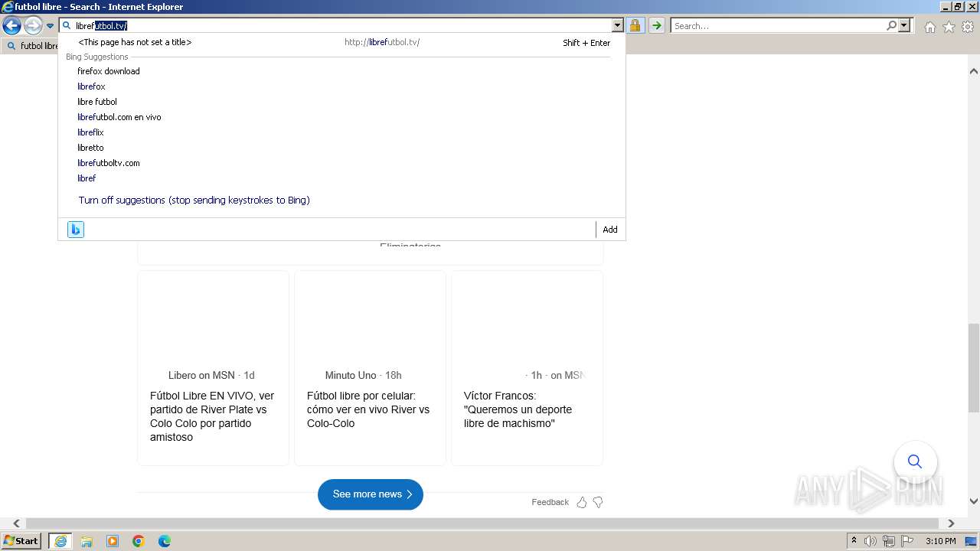This screenshot has height=551, width=980.
Task: Restore down the Internet Explorer window
Action: pos(957,6)
